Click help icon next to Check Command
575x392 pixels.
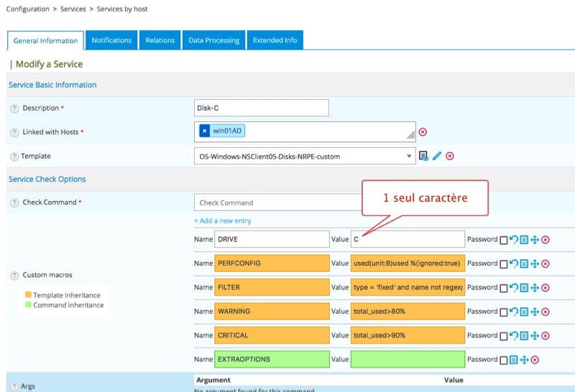(14, 202)
